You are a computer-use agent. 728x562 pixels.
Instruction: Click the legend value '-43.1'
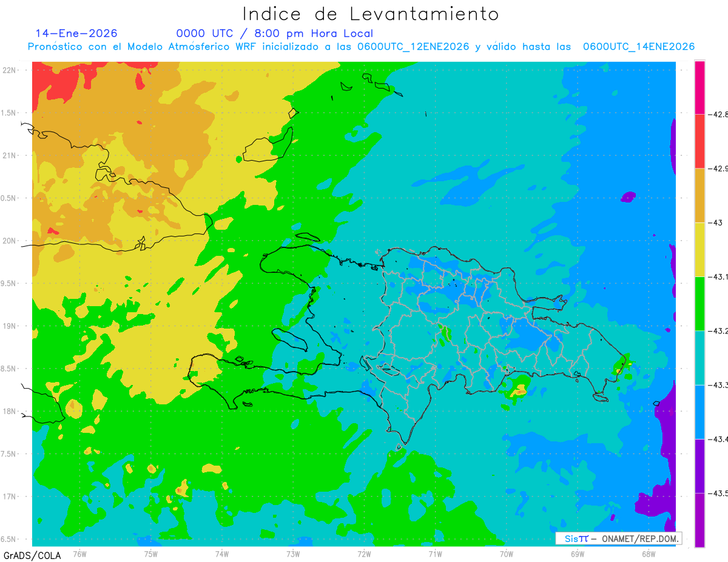click(x=718, y=276)
